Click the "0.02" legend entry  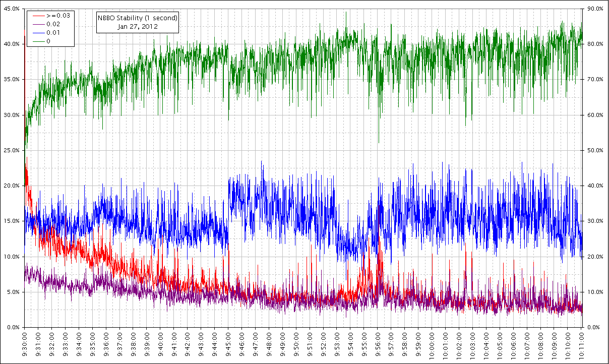tap(53, 24)
